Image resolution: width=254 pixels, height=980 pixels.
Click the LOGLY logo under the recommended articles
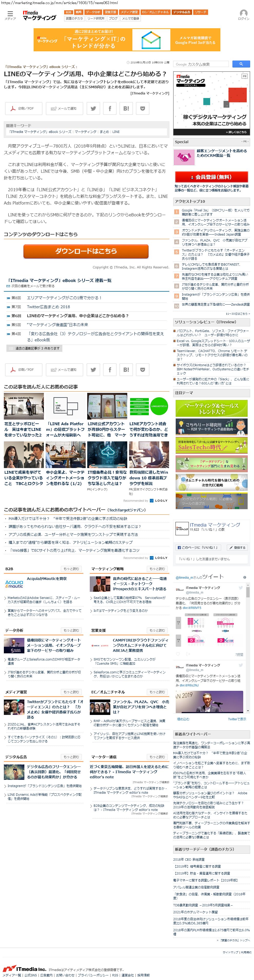(159, 501)
